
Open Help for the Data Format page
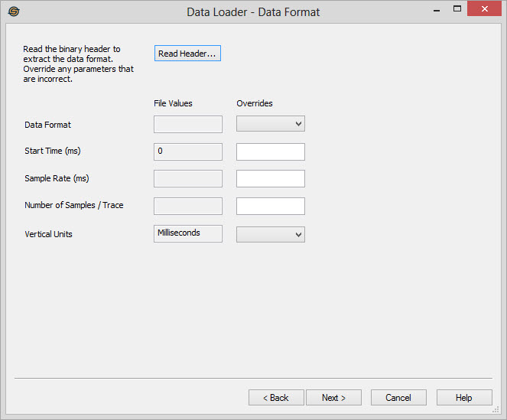point(464,398)
